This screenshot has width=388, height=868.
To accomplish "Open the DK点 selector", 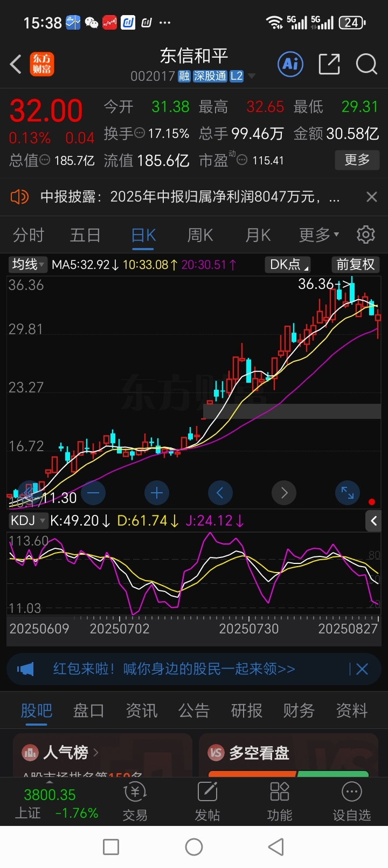I will point(288,264).
